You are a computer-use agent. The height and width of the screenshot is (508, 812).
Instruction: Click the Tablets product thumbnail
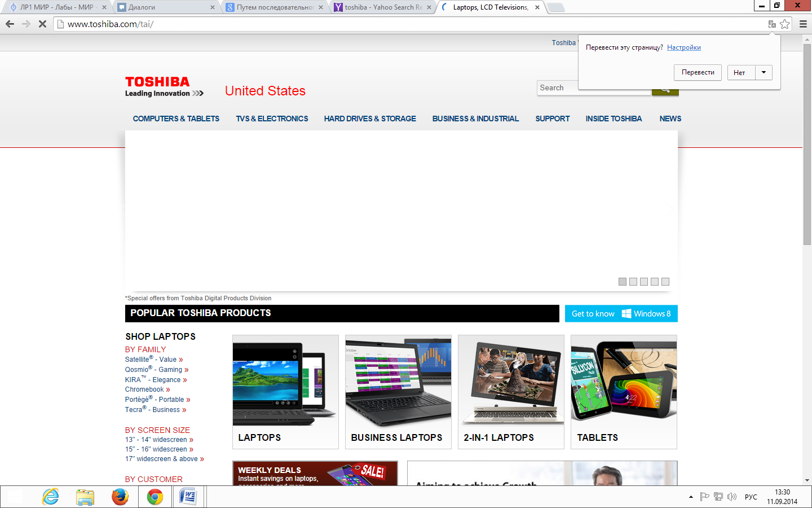624,392
